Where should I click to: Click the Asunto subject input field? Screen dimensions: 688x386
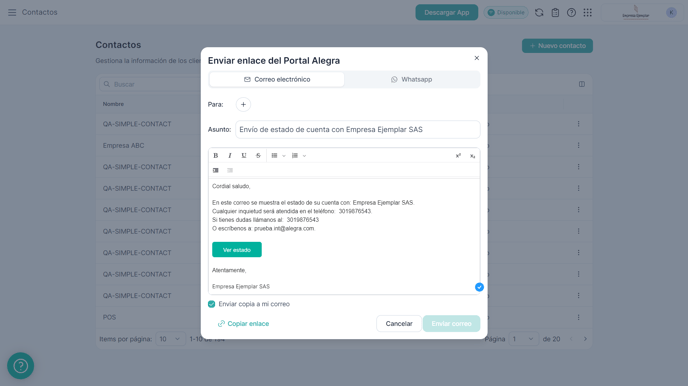coord(358,129)
